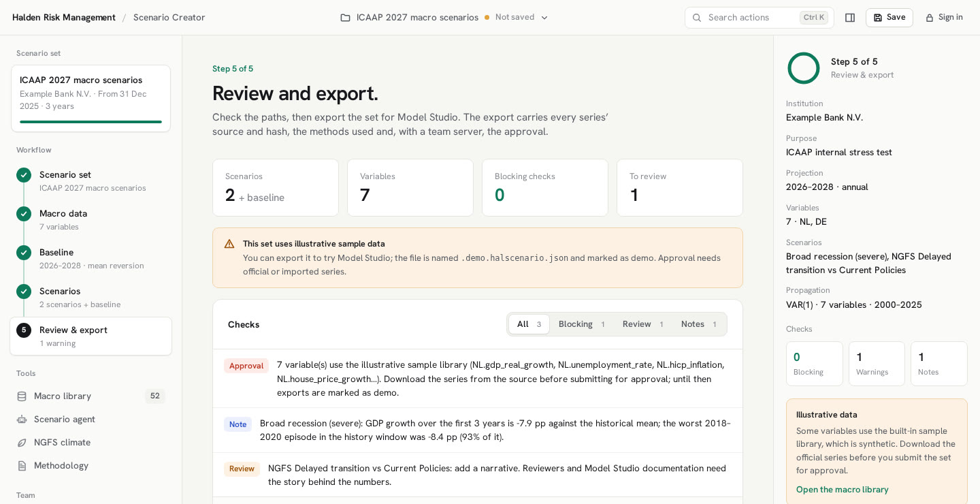Open the macro library link
The width and height of the screenshot is (980, 504).
pos(843,490)
